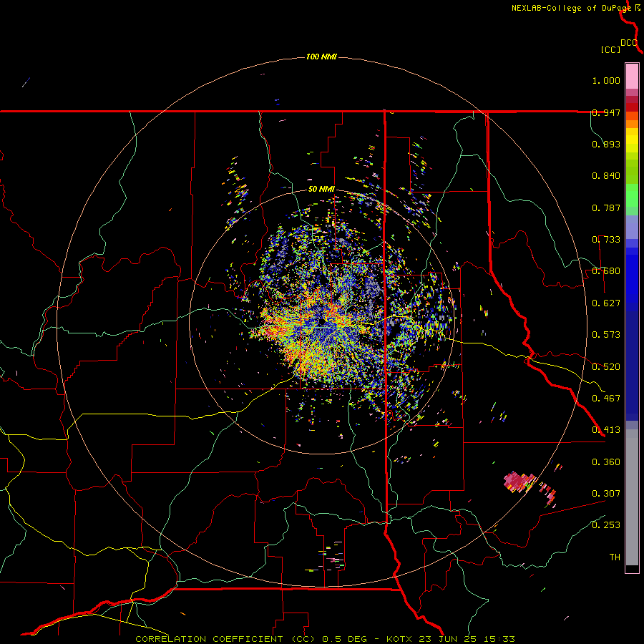Viewport: 644px width, 644px height.
Task: Click the red segment of the color bar
Action: 632,107
